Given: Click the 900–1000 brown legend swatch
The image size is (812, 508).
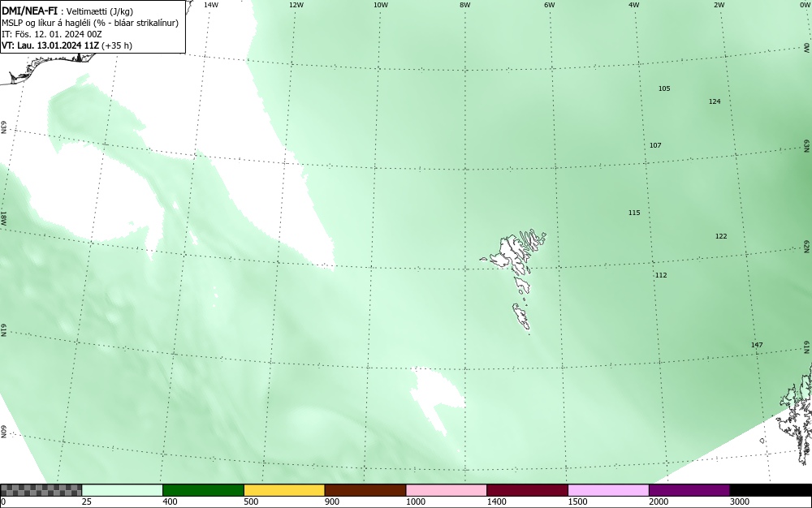Looking at the screenshot, I should point(365,490).
